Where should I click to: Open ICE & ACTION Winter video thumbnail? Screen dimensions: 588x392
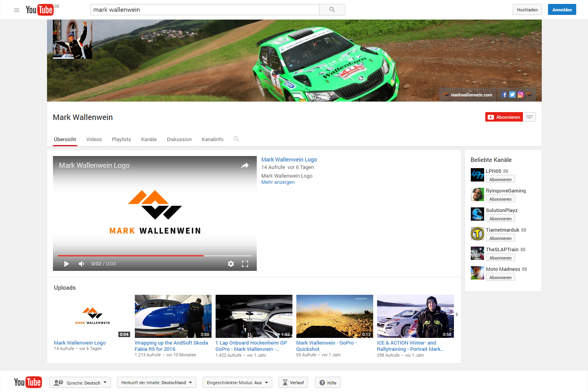(416, 316)
